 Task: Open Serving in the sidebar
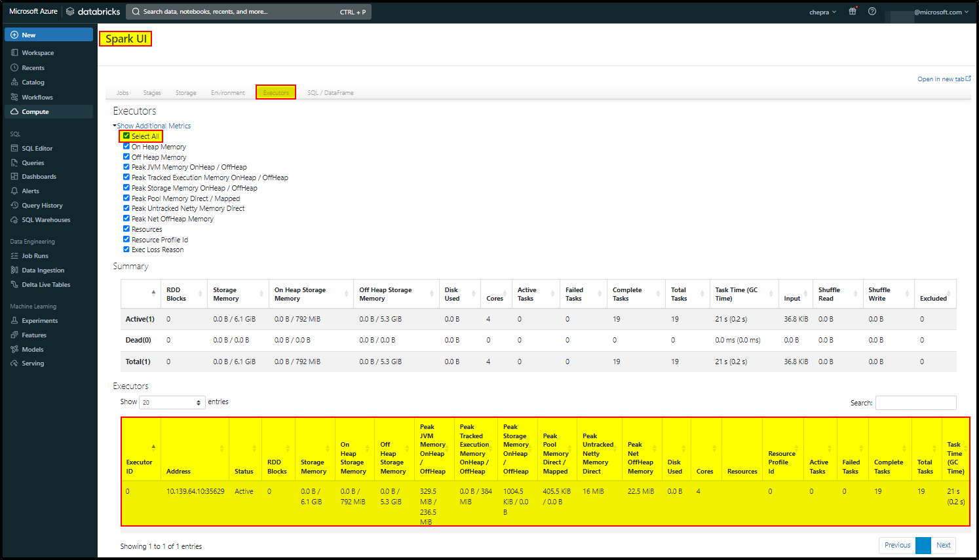point(48,364)
